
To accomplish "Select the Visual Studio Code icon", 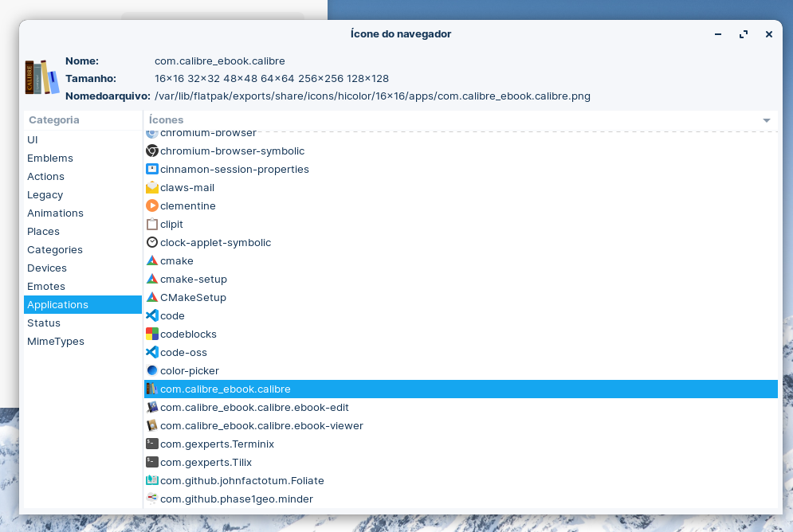I will pyautogui.click(x=173, y=315).
